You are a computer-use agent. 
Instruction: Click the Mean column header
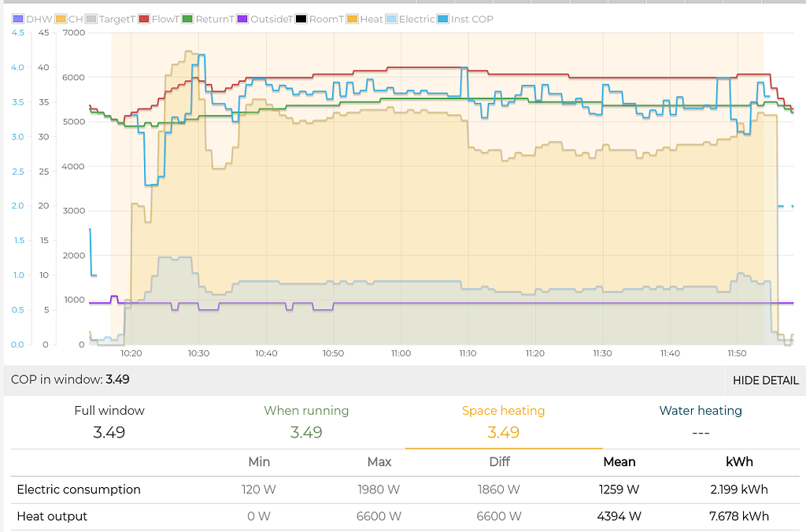coord(619,462)
